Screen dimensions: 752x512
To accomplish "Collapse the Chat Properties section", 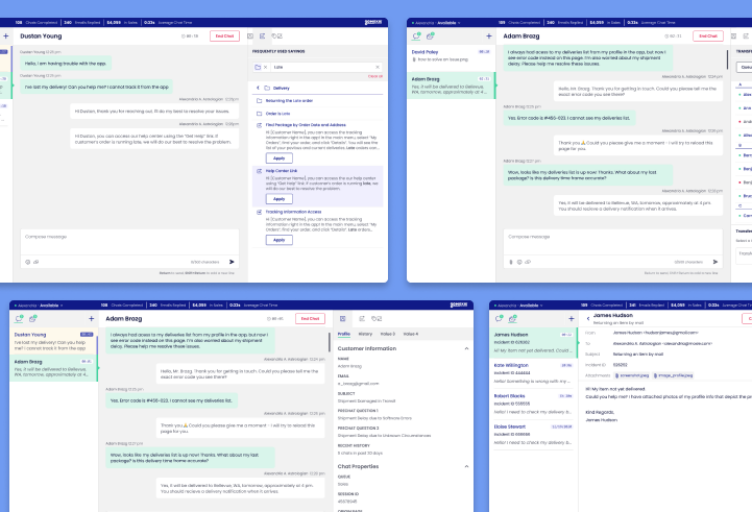I will coord(467,466).
